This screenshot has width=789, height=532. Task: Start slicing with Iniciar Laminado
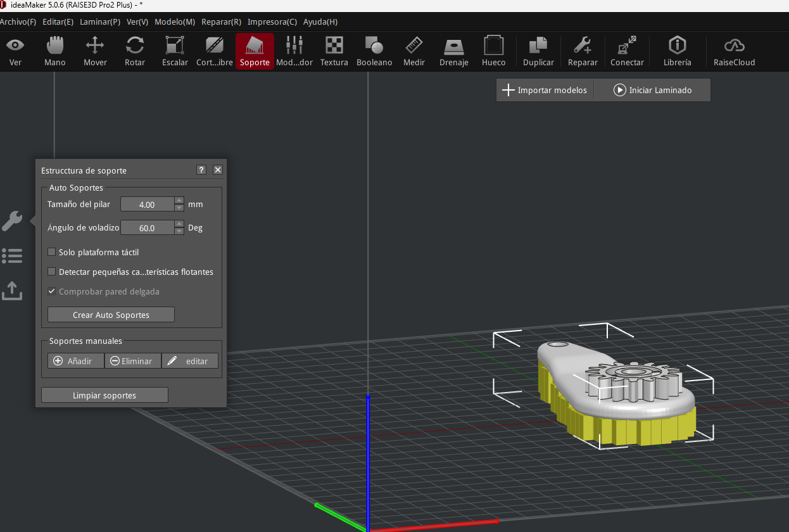[652, 90]
